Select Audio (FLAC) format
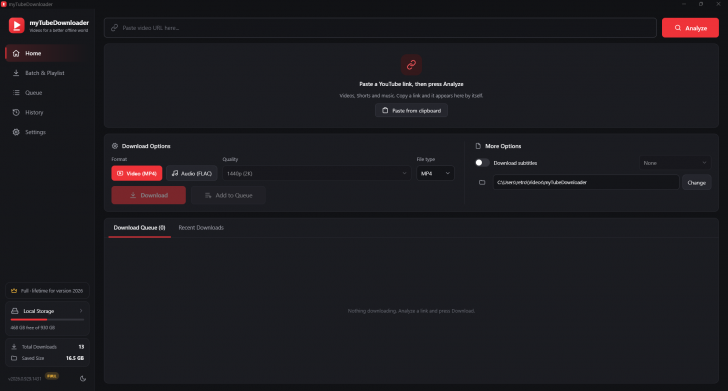Image resolution: width=728 pixels, height=391 pixels. 192,173
